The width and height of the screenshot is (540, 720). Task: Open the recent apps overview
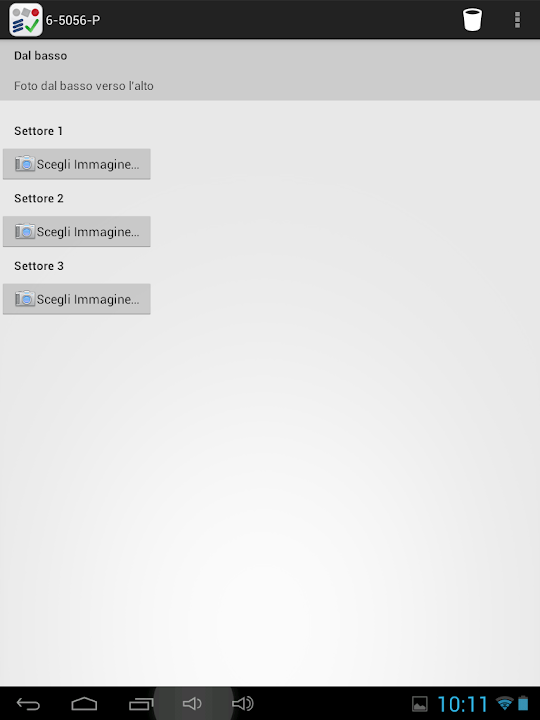coord(141,703)
